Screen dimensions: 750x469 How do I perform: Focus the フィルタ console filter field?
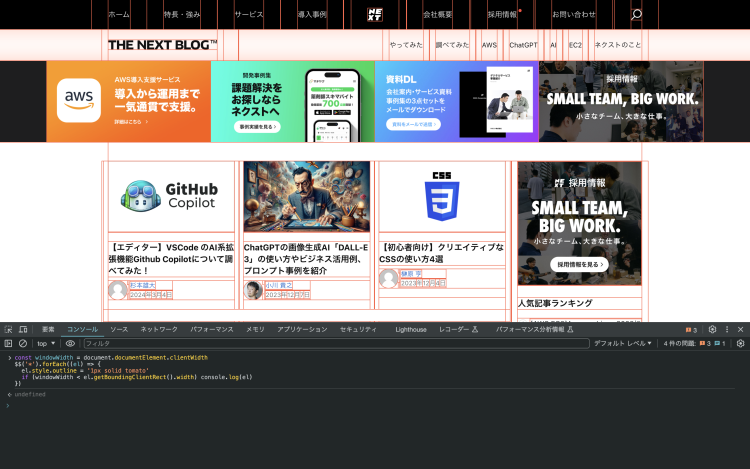pyautogui.click(x=336, y=343)
